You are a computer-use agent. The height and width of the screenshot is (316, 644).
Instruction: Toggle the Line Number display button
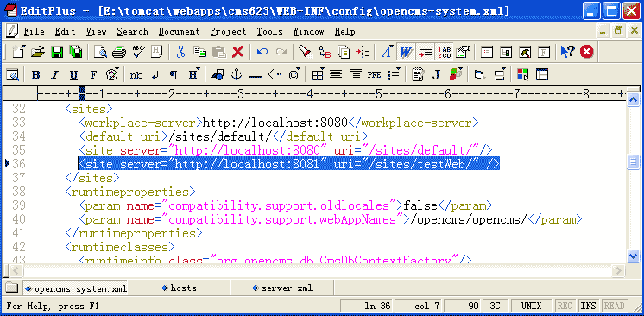444,52
